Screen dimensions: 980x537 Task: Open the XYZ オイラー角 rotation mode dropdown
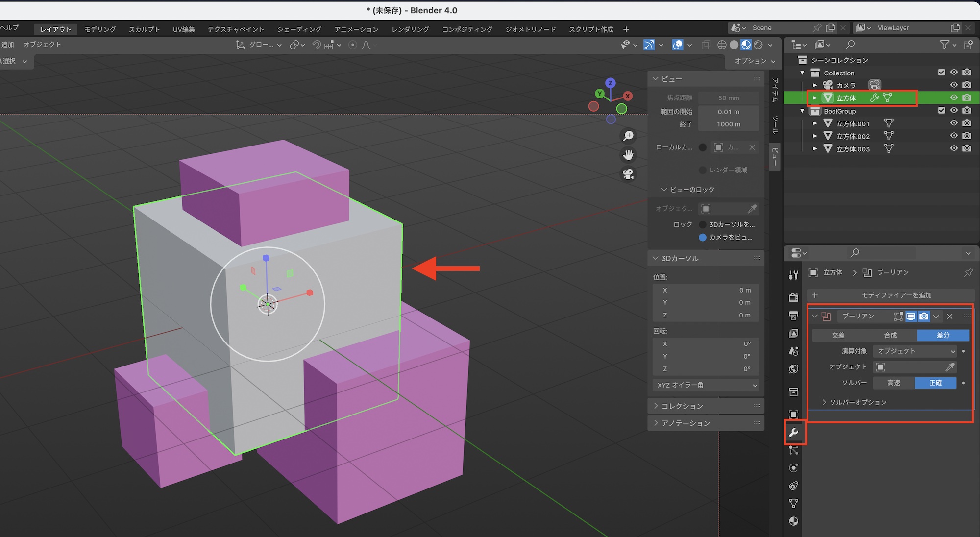706,385
